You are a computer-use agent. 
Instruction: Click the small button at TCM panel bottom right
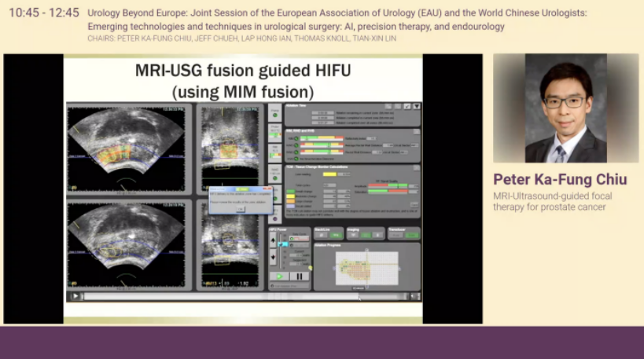coord(414,204)
